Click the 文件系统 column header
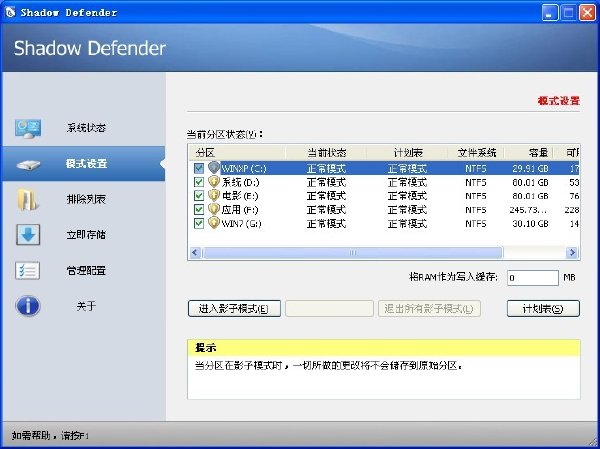 [x=476, y=153]
